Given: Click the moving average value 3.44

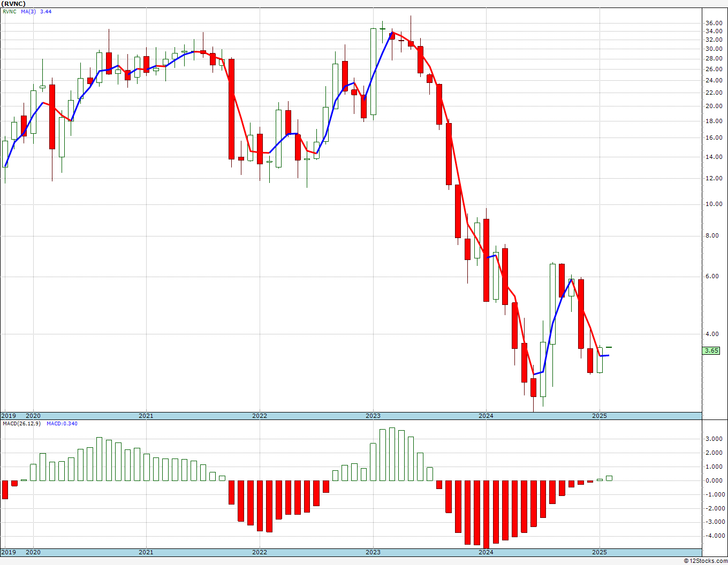Looking at the screenshot, I should point(46,11).
